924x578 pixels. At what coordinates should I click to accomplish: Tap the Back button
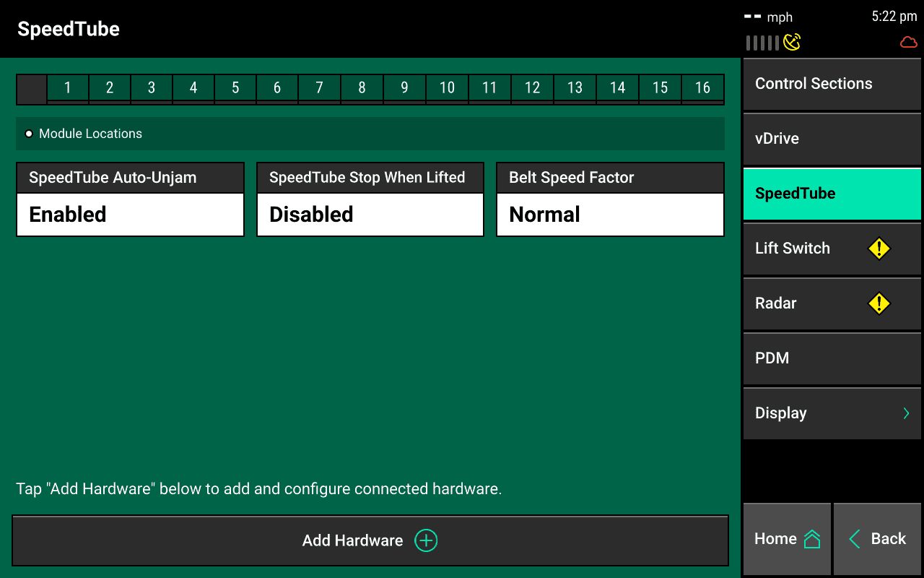pos(877,539)
